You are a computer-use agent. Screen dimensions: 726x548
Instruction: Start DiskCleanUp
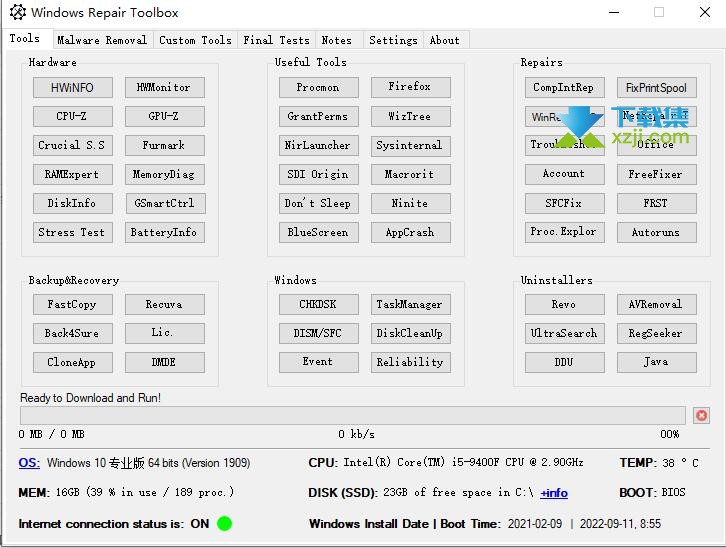click(410, 333)
